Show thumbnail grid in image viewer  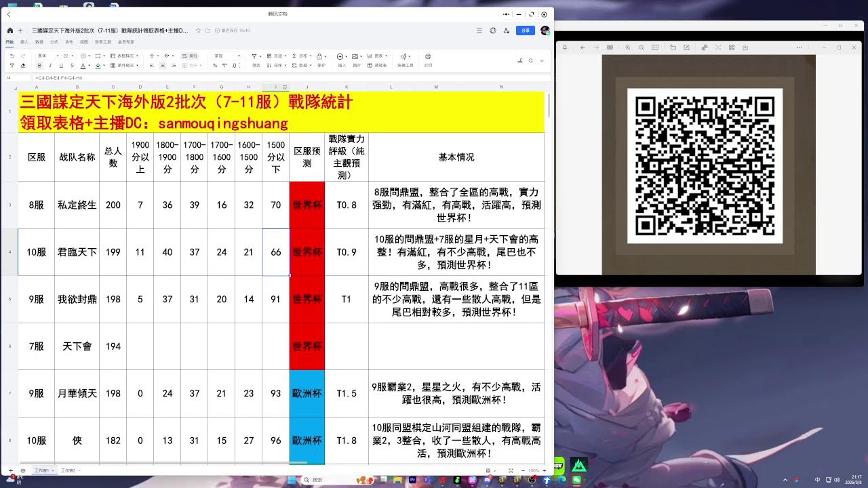[x=610, y=47]
